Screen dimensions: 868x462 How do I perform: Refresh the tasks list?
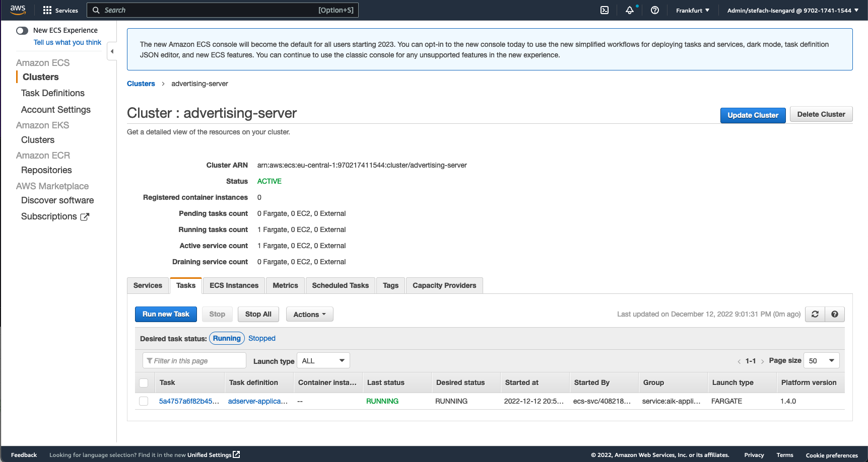click(x=815, y=314)
